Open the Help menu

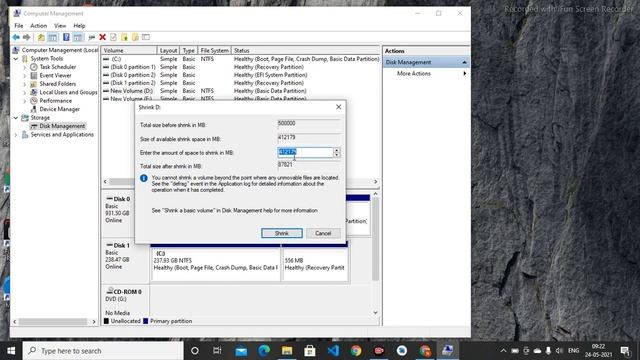79,26
